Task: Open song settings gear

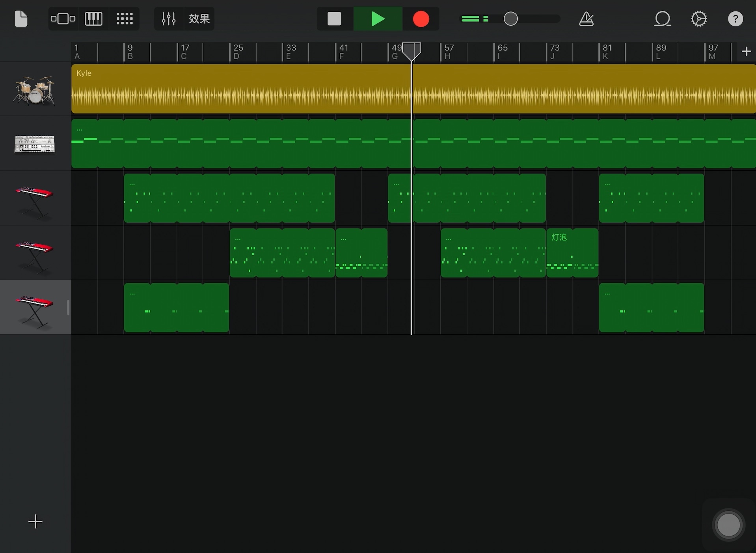Action: click(699, 19)
